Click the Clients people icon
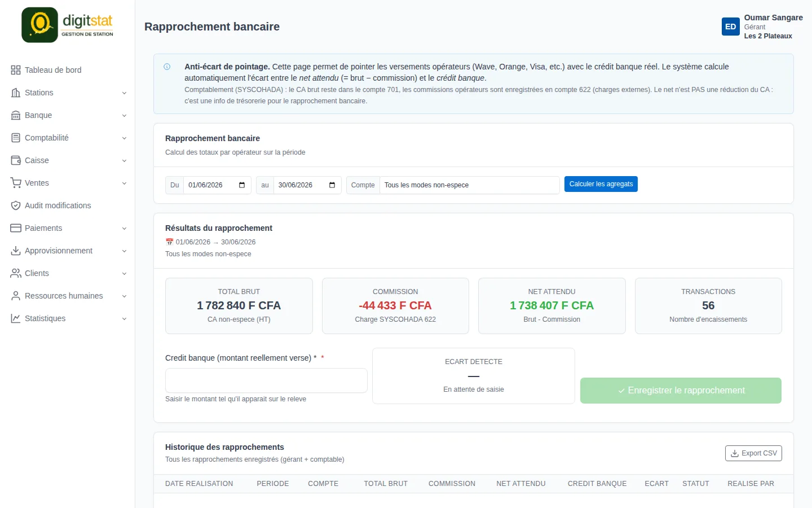812x508 pixels. [16, 273]
